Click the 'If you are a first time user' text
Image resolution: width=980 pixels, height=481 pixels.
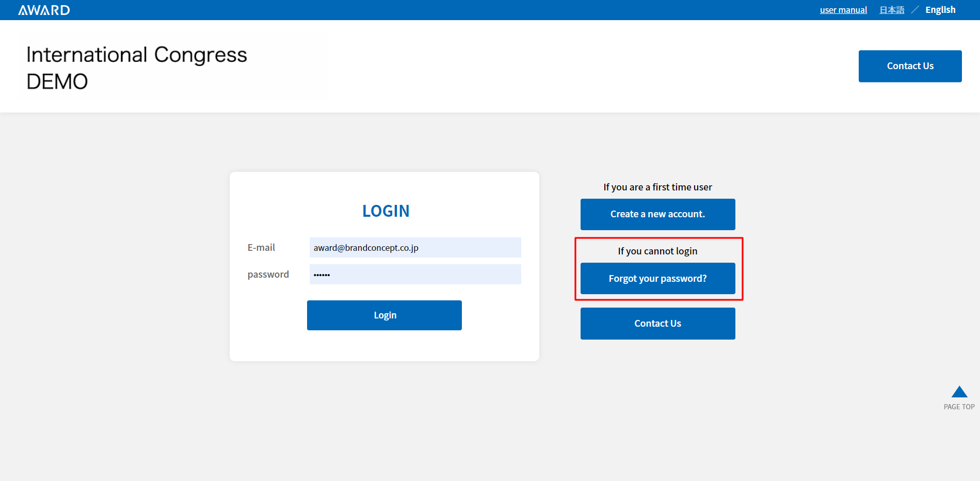click(658, 187)
